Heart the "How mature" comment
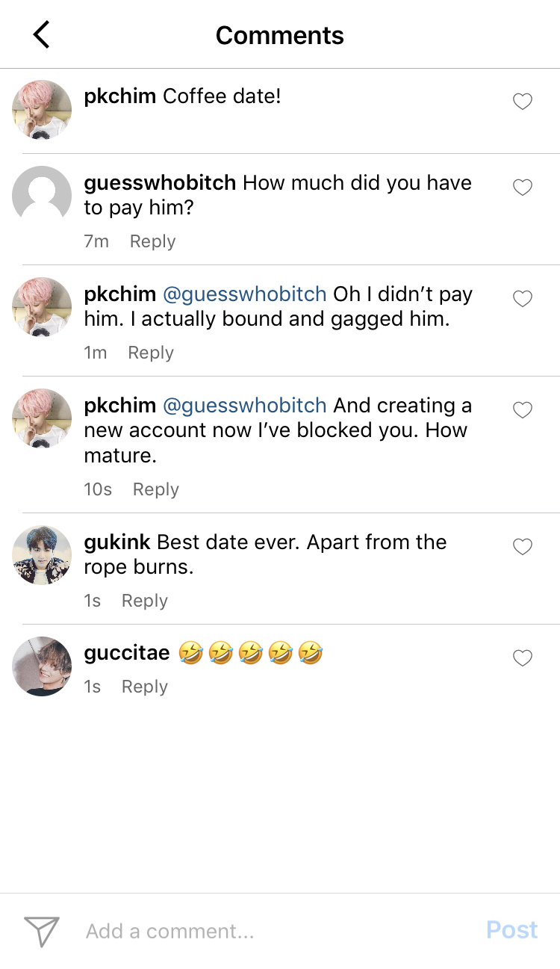The width and height of the screenshot is (560, 969). (x=523, y=410)
